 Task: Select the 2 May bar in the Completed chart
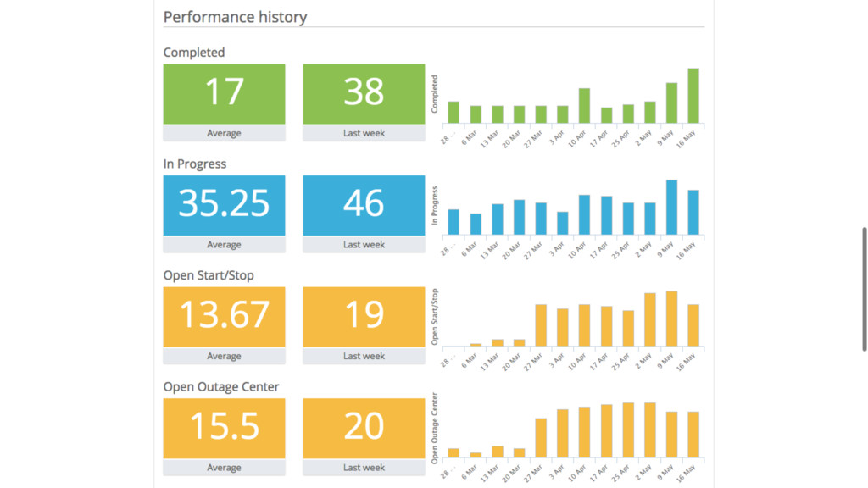tap(650, 113)
